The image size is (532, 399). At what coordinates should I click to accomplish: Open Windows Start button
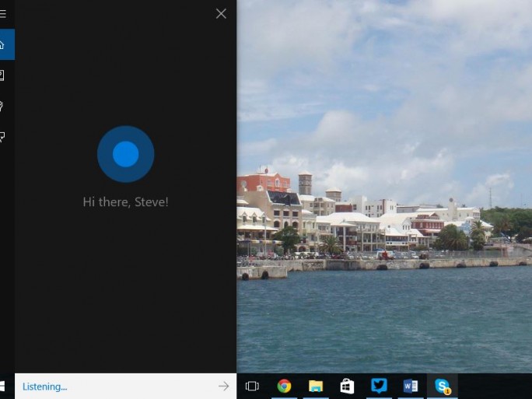coord(2,386)
